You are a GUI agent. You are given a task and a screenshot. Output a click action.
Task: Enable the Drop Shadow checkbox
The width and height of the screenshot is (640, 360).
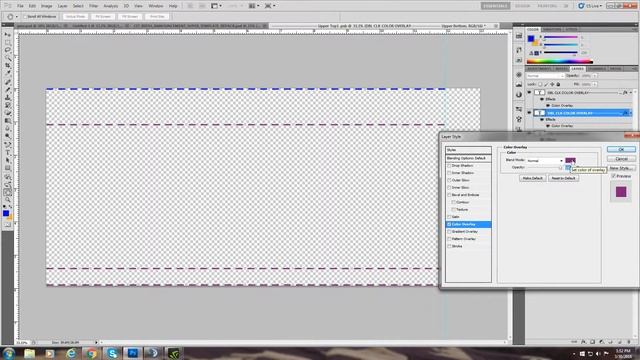[449, 166]
